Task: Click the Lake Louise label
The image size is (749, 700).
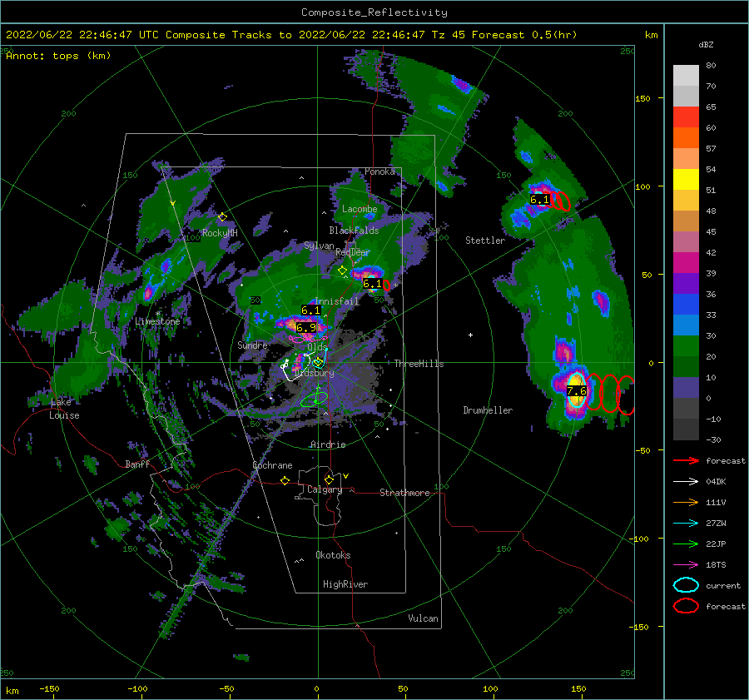Action: (x=64, y=409)
